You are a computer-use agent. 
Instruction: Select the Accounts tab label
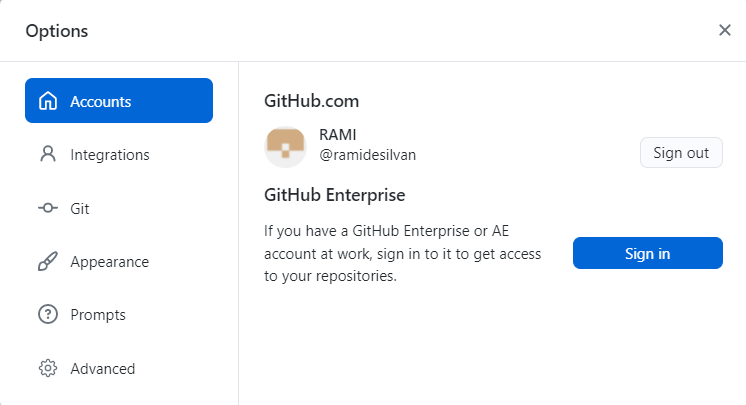coord(101,101)
